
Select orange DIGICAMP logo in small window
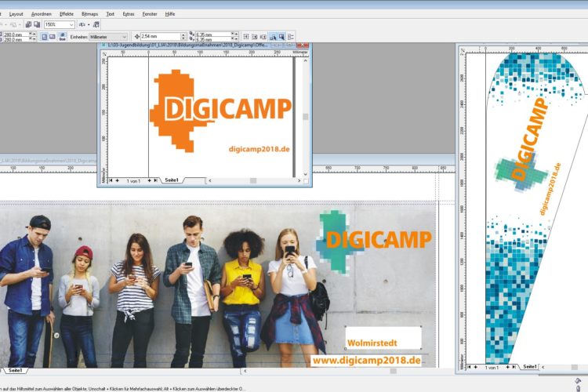point(220,111)
